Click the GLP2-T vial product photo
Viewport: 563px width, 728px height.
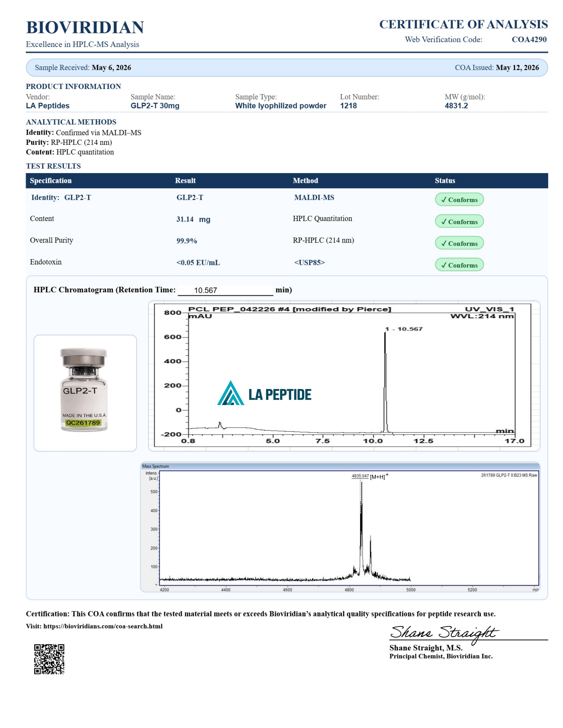[x=84, y=389]
